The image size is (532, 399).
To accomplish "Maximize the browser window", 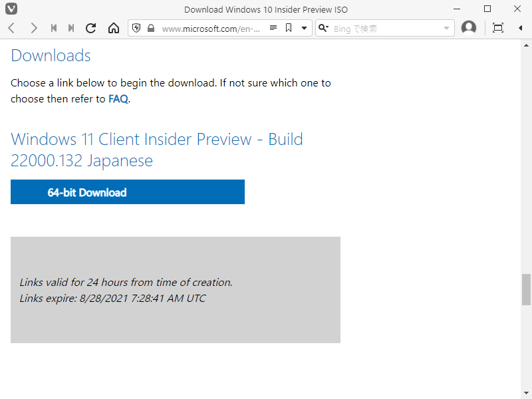I will click(x=487, y=9).
